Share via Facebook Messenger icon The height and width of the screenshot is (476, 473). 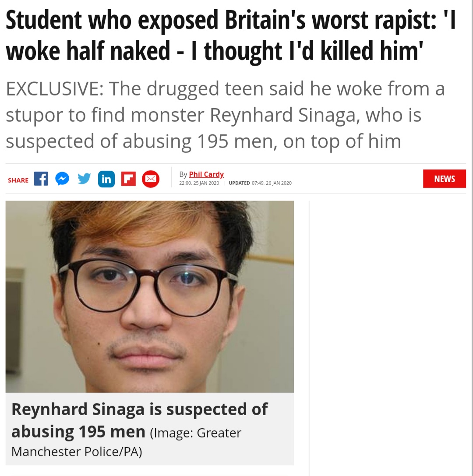62,179
